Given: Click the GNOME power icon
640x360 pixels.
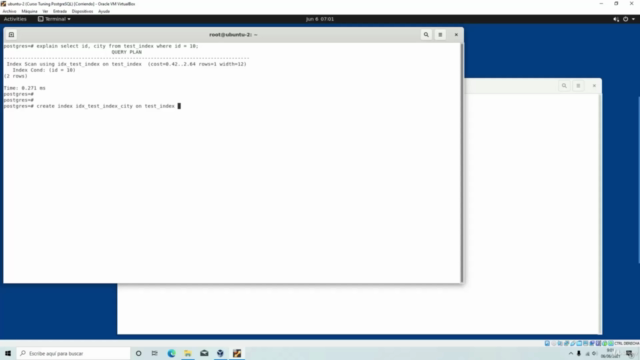Looking at the screenshot, I should click(x=625, y=19).
